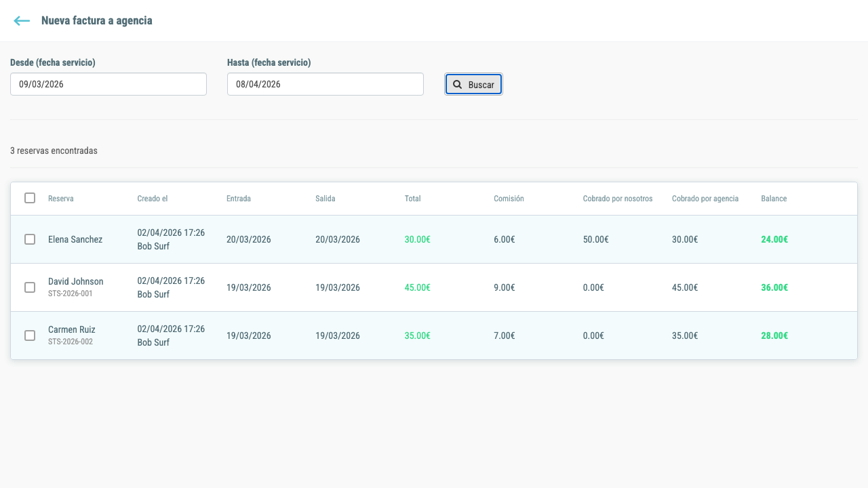Tick the Carmen Ruiz reservation checkbox
The width and height of the screenshot is (868, 488).
pyautogui.click(x=30, y=335)
